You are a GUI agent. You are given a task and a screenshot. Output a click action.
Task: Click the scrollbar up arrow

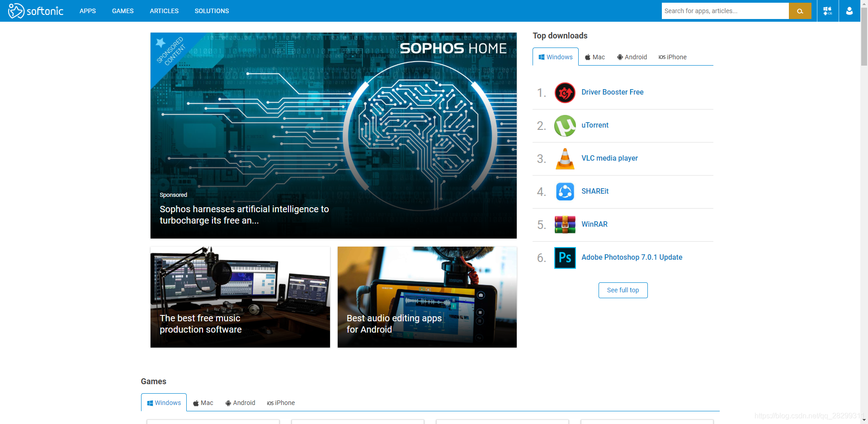click(x=864, y=4)
